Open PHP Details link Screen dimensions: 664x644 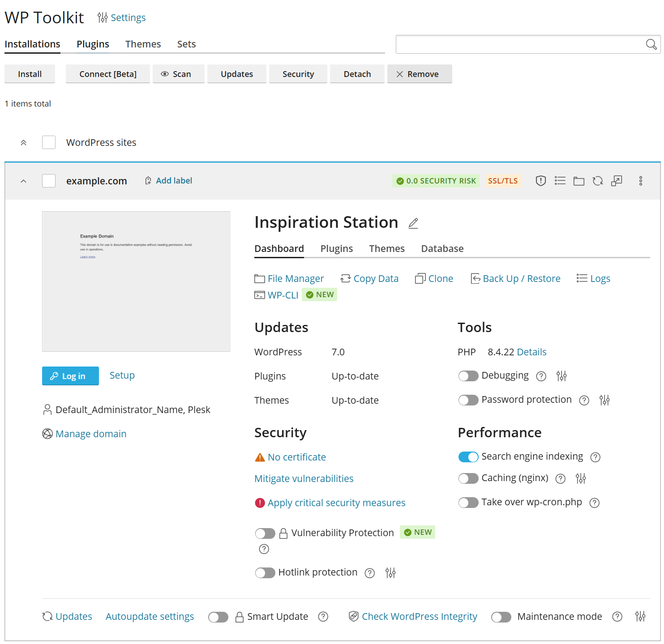(x=531, y=352)
